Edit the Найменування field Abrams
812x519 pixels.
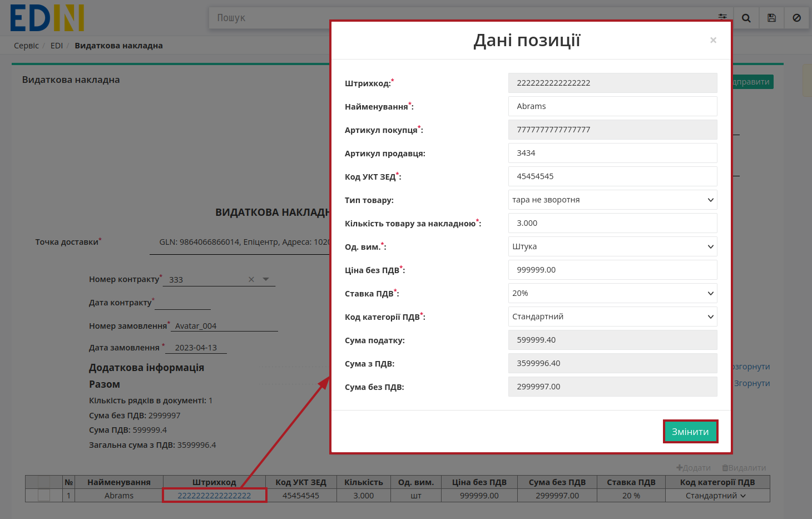(612, 106)
